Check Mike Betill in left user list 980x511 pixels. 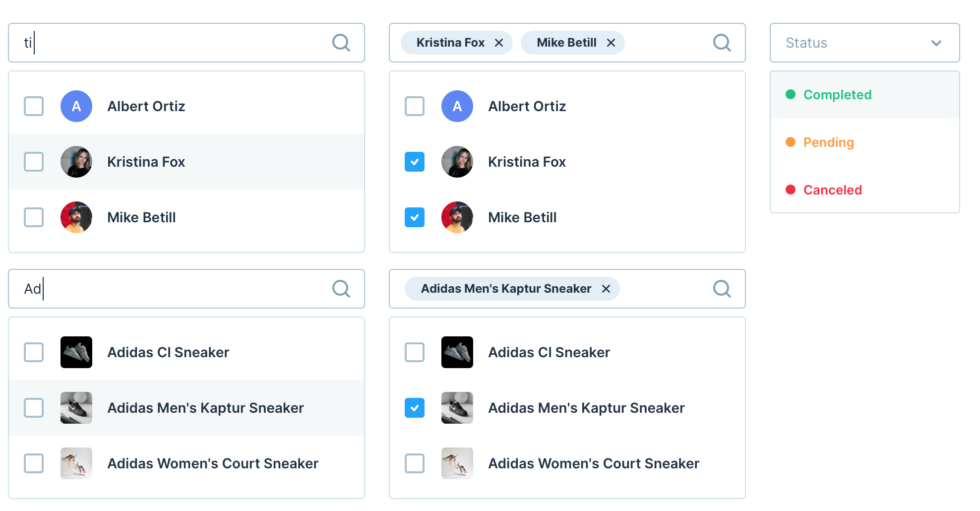[x=34, y=217]
